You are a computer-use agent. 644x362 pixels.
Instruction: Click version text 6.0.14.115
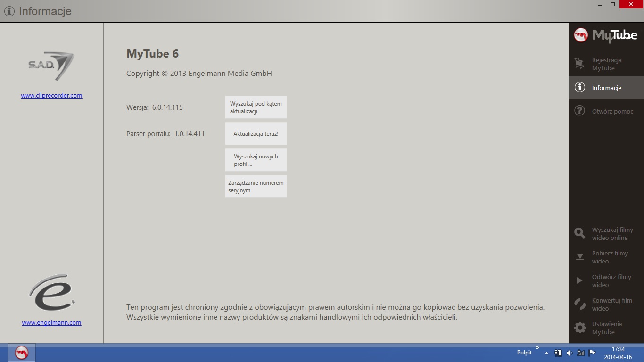167,107
